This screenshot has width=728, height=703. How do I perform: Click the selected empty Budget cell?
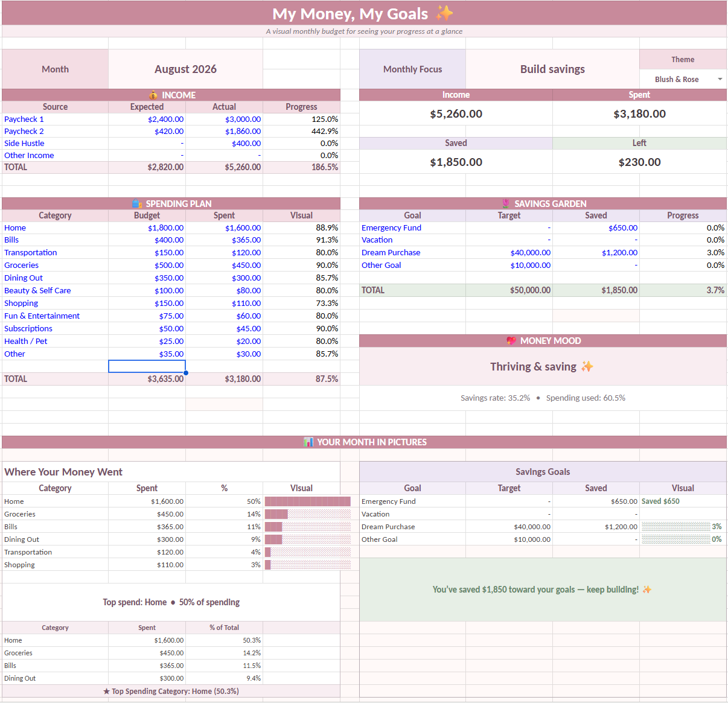point(147,366)
